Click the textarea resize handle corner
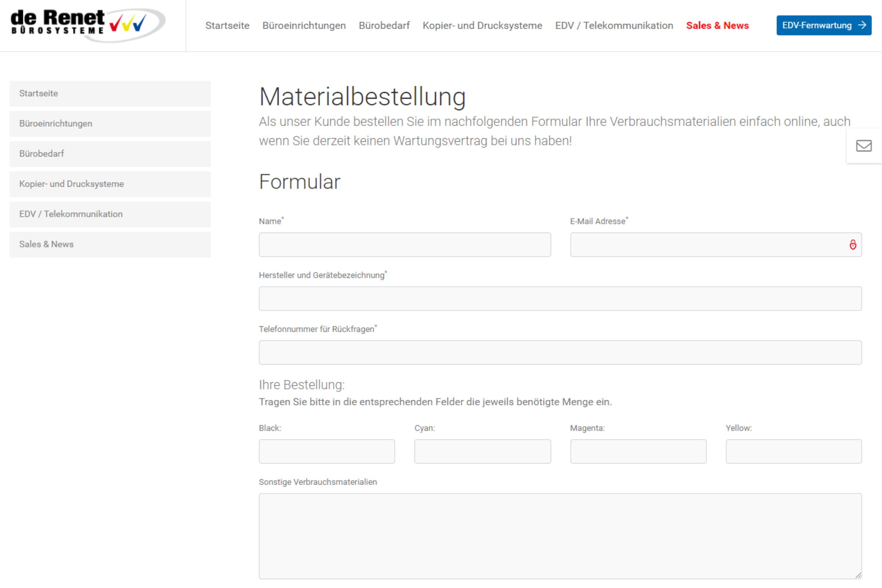Image resolution: width=882 pixels, height=588 pixels. pos(858,575)
